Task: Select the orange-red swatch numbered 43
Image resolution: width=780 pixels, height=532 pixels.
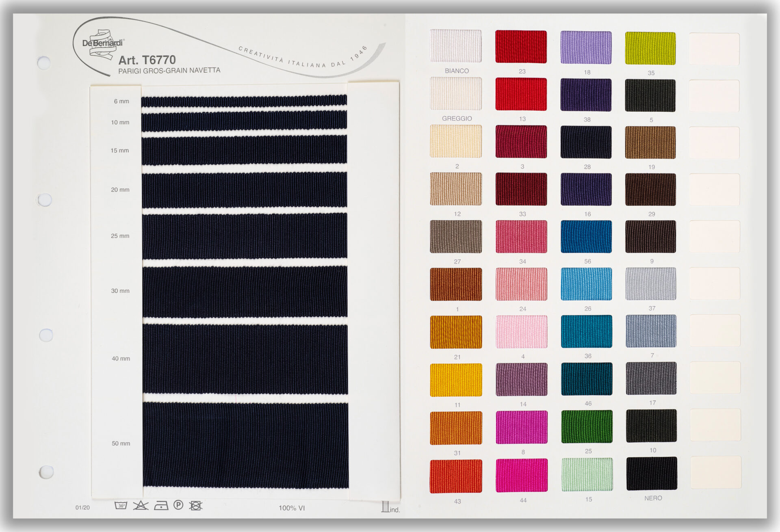Action: point(456,476)
